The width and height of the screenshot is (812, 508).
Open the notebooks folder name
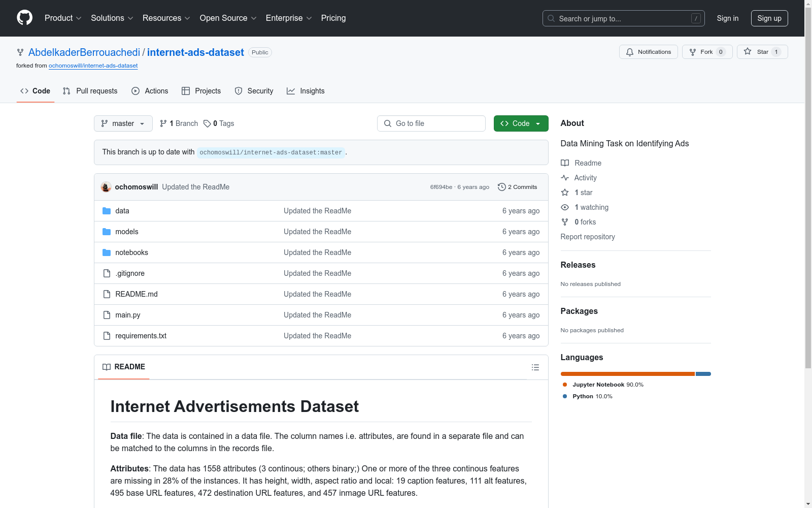132,252
